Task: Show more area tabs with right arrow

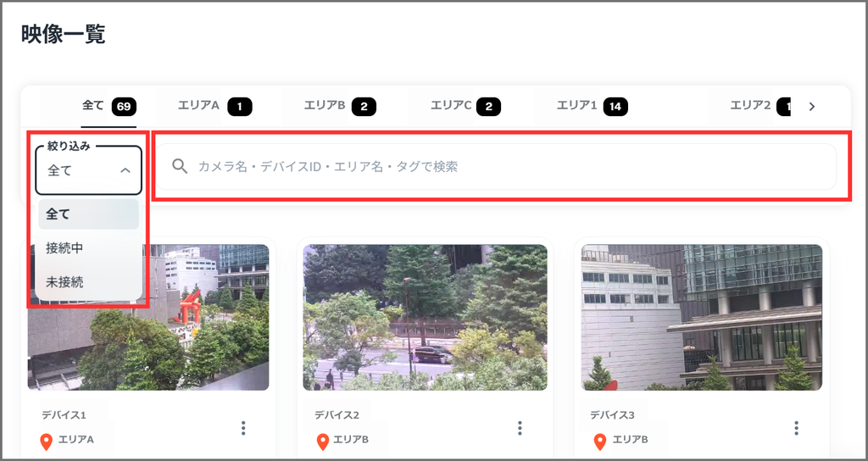Action: tap(812, 107)
